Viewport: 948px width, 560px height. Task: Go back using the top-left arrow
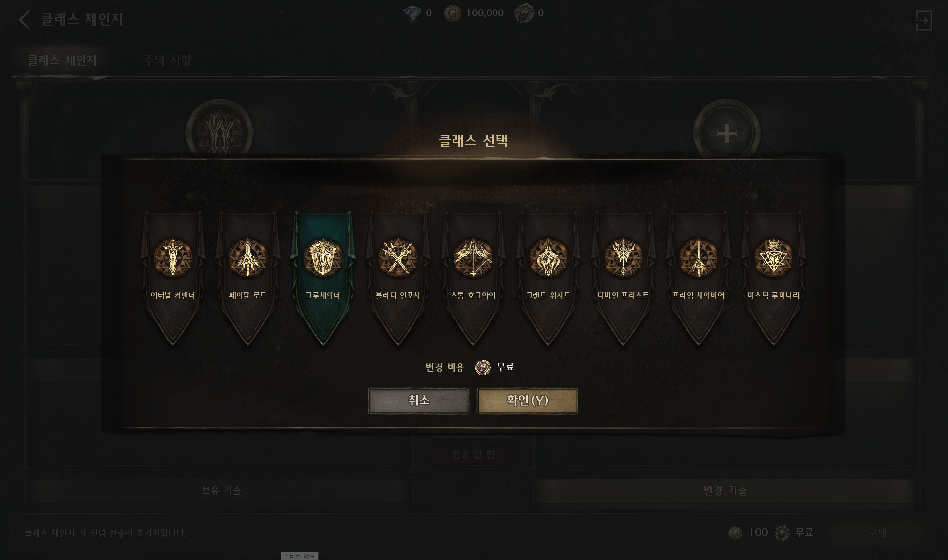pyautogui.click(x=24, y=20)
